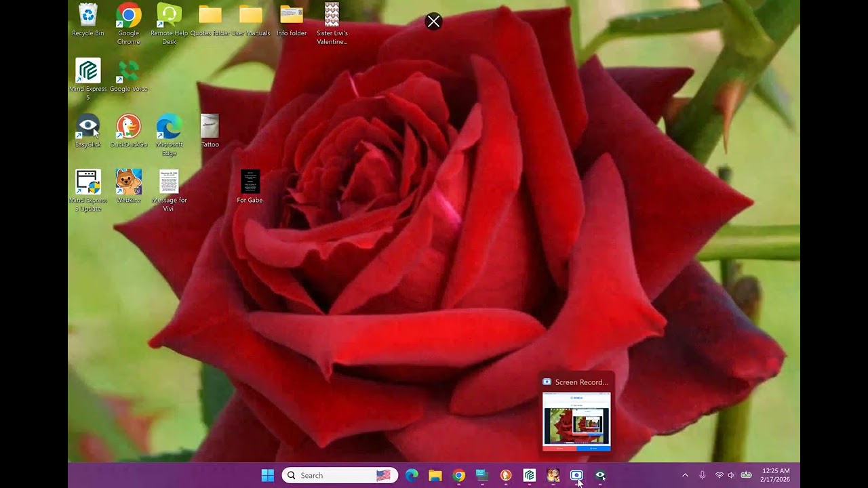Viewport: 868px width, 488px height.
Task: Select the Google Voice desktop shortcut
Action: 128,76
